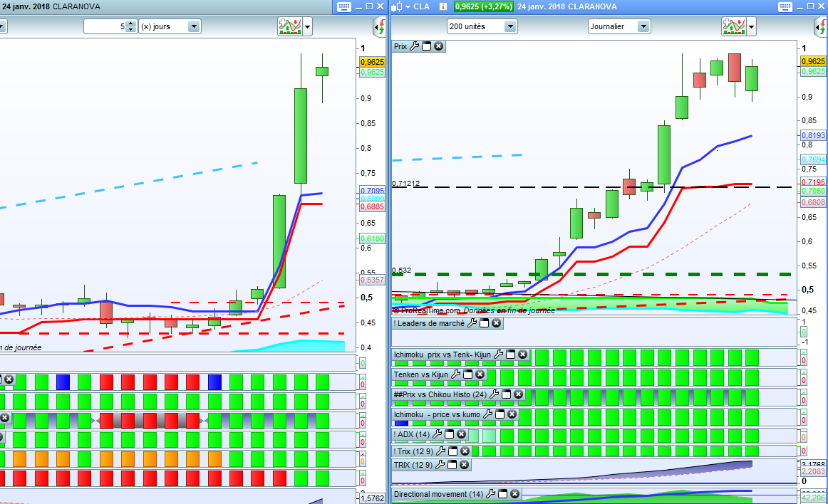Screen dimensions: 828x504
Task: Configure ##Prix vs Chikou Histo (24)
Action: 494,394
